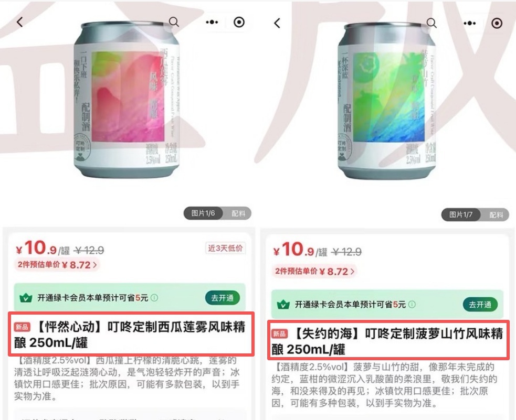Expand 2件预估单价 ¥8.72 details on left
Image resolution: width=516 pixels, height=420 pixels.
(57, 265)
